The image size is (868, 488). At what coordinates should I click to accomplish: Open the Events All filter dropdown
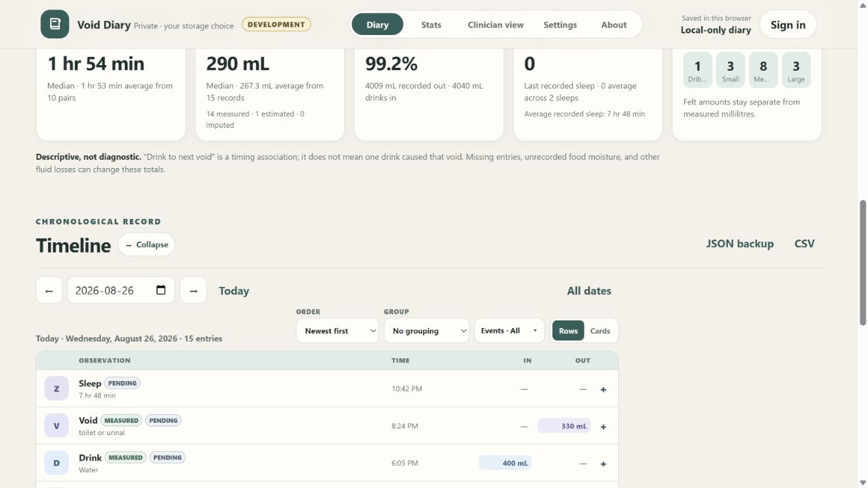click(510, 331)
